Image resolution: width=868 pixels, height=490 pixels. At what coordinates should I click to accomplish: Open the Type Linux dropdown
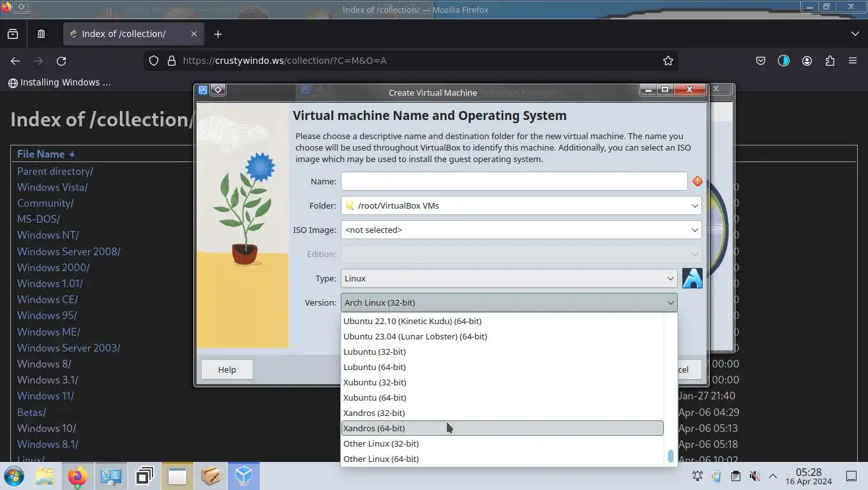(509, 278)
